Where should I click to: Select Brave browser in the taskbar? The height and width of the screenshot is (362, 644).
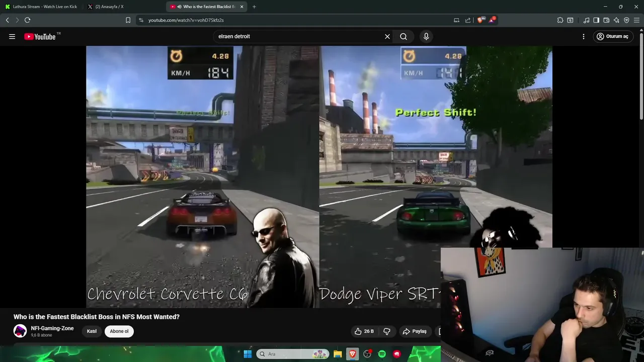(352, 354)
